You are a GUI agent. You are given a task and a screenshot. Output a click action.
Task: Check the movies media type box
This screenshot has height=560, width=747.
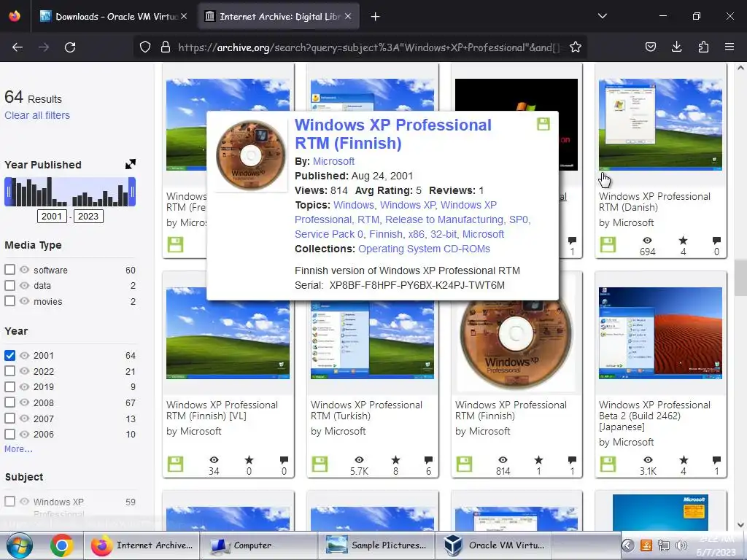pos(9,301)
